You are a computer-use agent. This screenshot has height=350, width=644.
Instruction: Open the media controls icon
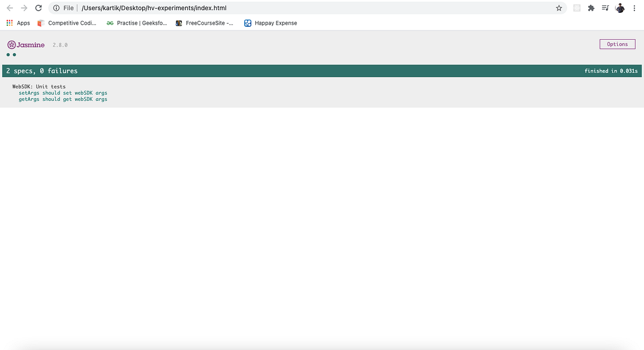point(605,8)
